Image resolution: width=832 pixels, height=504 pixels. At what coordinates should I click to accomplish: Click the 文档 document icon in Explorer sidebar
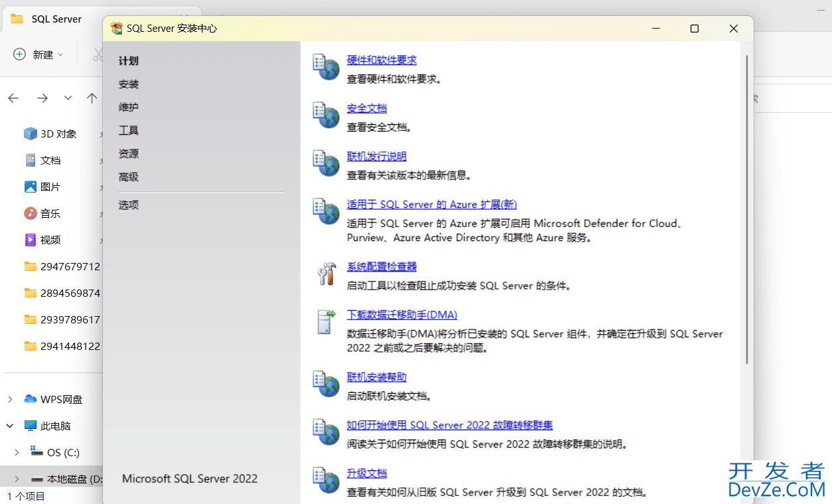point(30,160)
